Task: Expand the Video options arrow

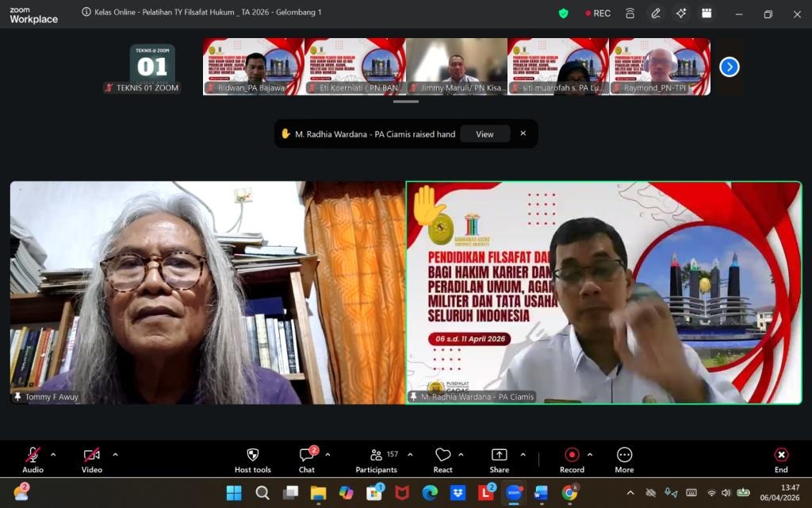Action: [x=115, y=455]
